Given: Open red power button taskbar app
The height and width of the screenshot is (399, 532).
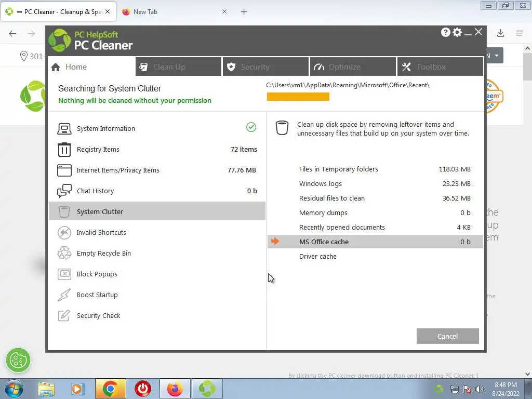Looking at the screenshot, I should click(143, 389).
